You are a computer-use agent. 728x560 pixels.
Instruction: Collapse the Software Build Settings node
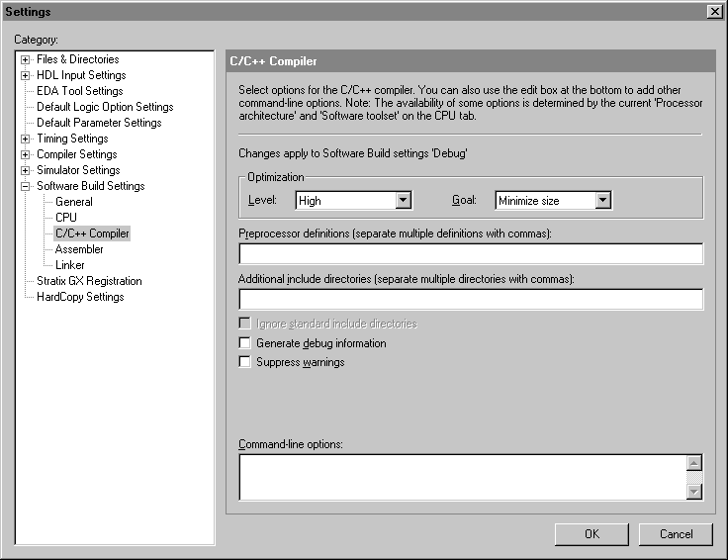[26, 186]
